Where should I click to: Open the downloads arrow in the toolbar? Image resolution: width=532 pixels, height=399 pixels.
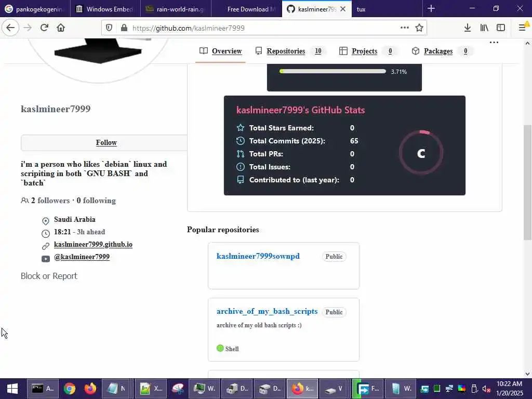tap(468, 28)
